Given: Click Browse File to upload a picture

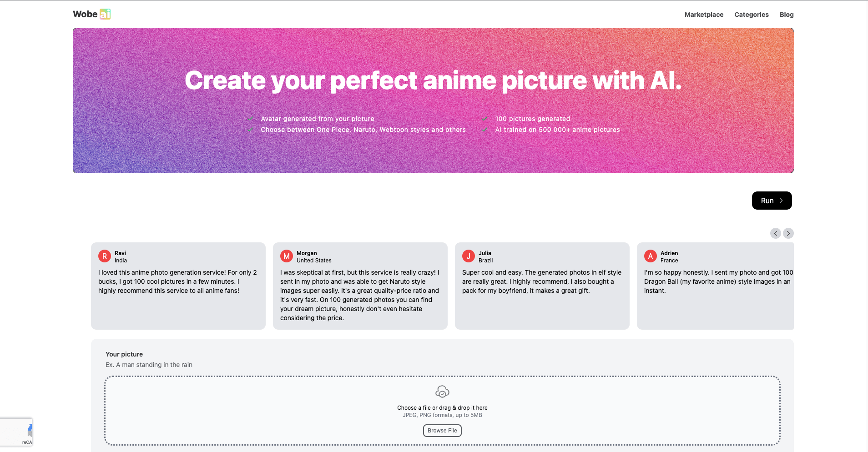Looking at the screenshot, I should (x=442, y=430).
